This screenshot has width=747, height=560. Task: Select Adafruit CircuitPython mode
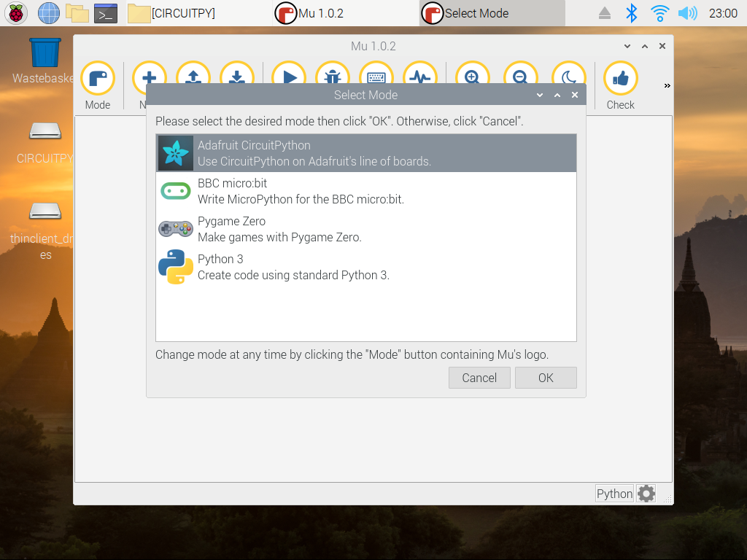click(366, 153)
